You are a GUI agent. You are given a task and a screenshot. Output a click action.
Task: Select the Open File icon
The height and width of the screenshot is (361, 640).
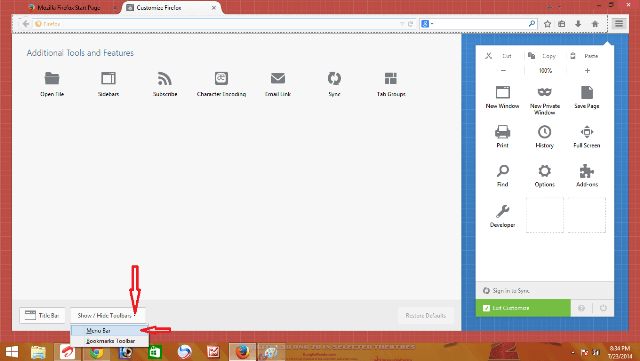(x=52, y=78)
